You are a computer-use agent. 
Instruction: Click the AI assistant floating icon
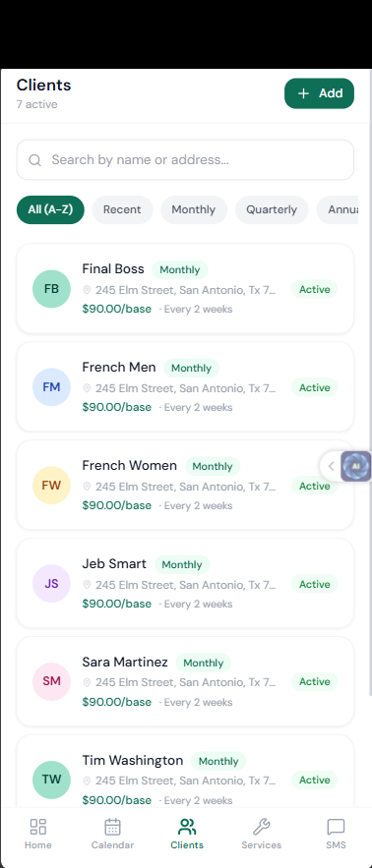pyautogui.click(x=355, y=466)
